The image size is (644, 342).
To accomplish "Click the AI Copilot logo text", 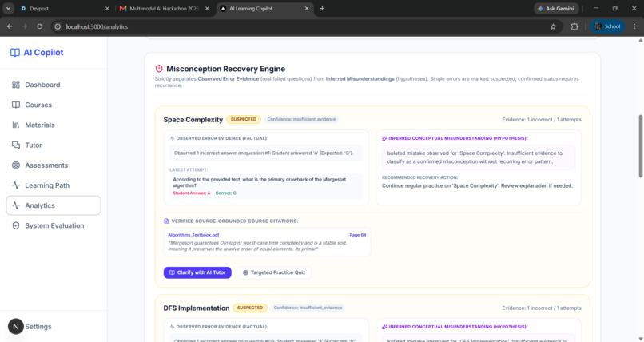I will pyautogui.click(x=43, y=52).
